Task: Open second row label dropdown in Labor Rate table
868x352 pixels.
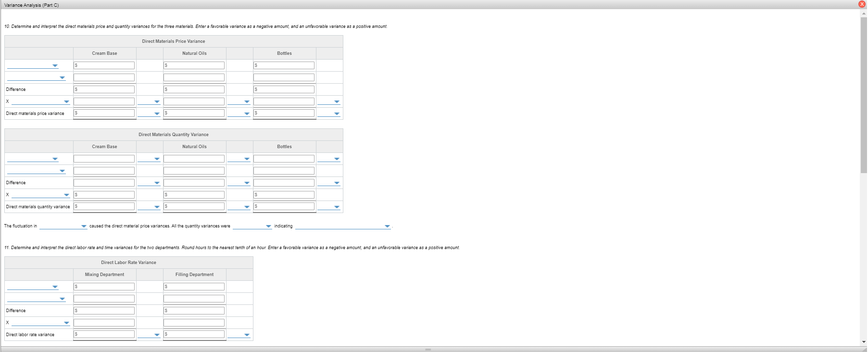Action: (x=37, y=299)
